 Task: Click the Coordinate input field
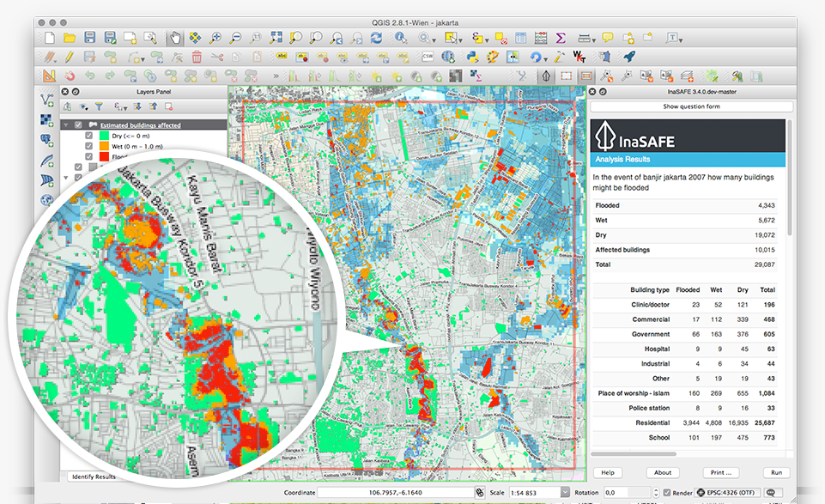click(x=396, y=493)
